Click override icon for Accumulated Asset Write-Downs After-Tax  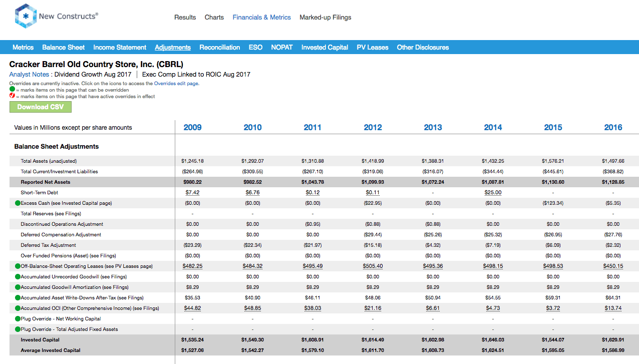(x=18, y=298)
